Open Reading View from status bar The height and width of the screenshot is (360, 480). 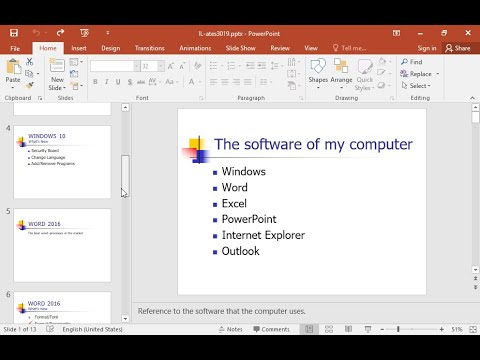click(348, 329)
